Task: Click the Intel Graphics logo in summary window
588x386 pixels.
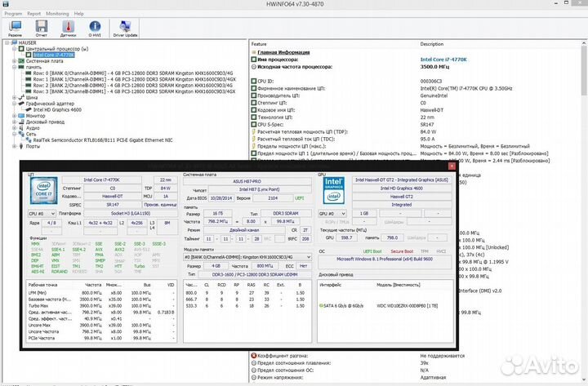Action: [x=334, y=190]
